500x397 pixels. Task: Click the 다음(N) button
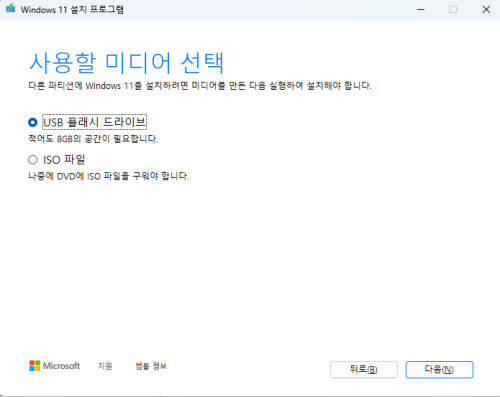[439, 369]
